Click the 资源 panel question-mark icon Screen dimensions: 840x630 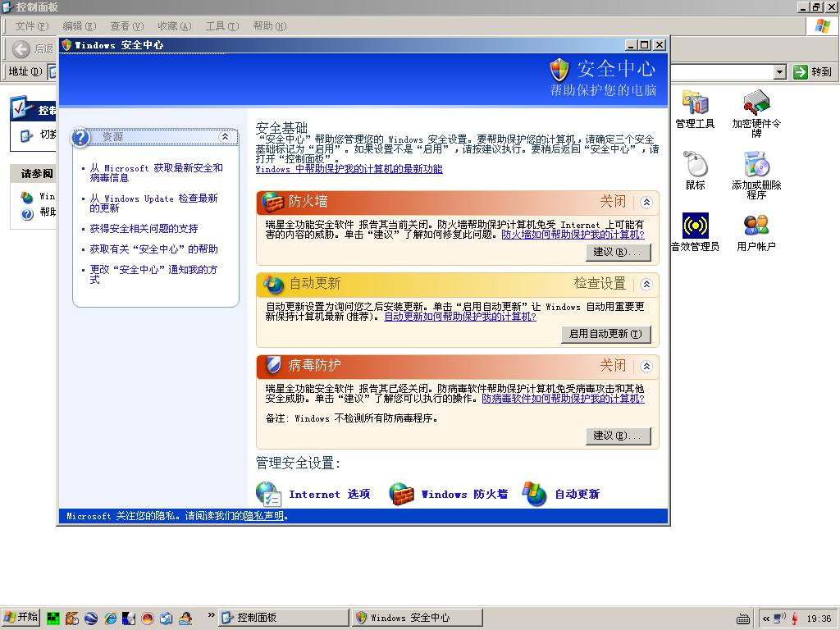click(80, 138)
